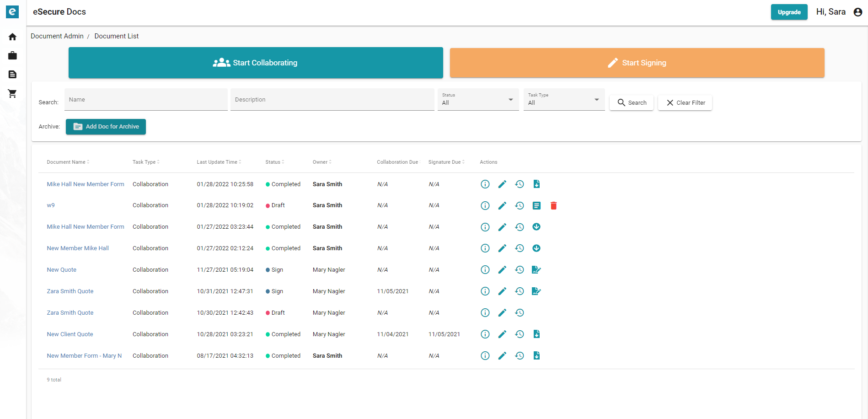Sort the table by Last Update Time
The height and width of the screenshot is (419, 868).
pyautogui.click(x=219, y=162)
